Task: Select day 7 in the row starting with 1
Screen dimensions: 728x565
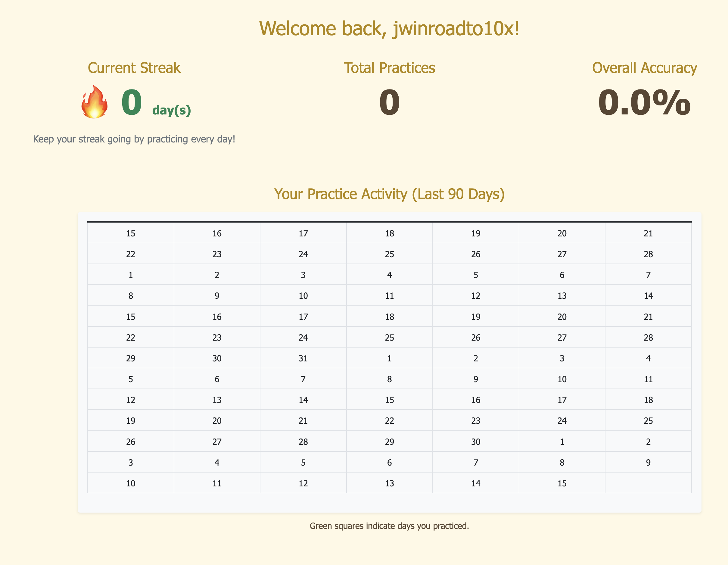Action: 648,274
